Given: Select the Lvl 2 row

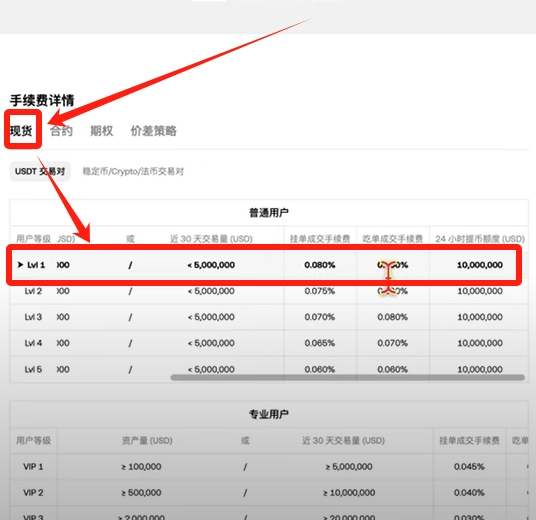Looking at the screenshot, I should [269, 291].
